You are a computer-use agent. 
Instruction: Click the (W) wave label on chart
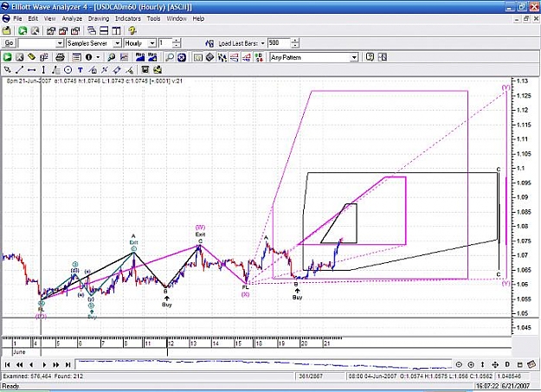pyautogui.click(x=200, y=228)
